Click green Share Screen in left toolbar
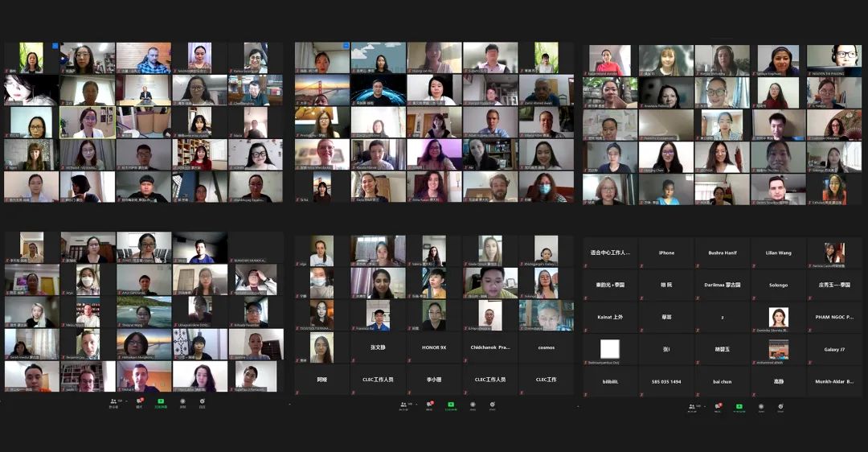Image resolution: width=868 pixels, height=452 pixels. [161, 401]
